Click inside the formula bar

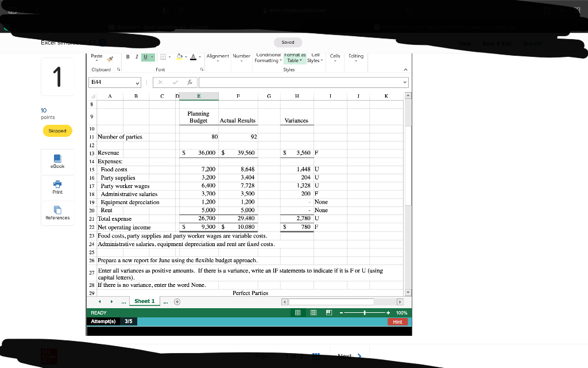[x=299, y=82]
